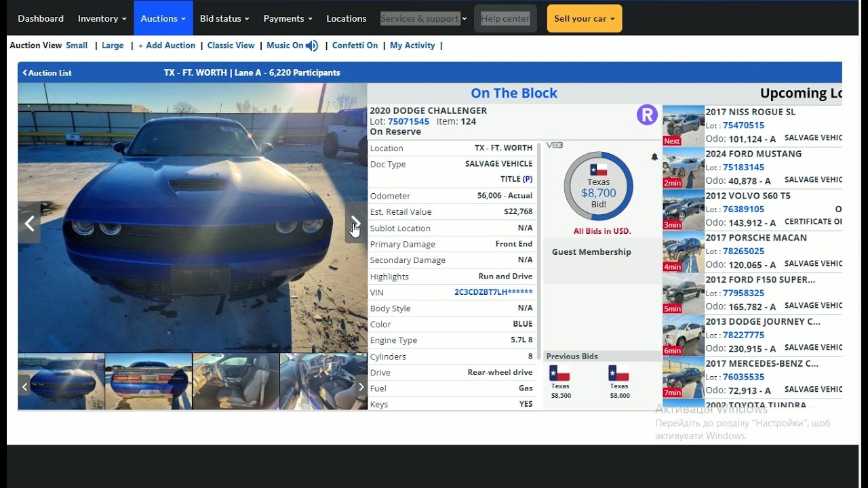
Task: Click the On The Block heading
Action: tap(514, 94)
